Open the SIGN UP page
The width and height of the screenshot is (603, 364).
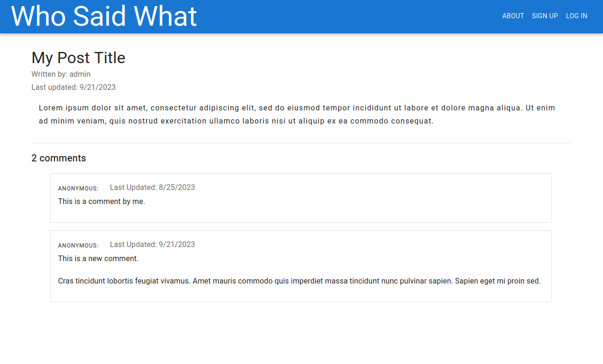pyautogui.click(x=544, y=16)
